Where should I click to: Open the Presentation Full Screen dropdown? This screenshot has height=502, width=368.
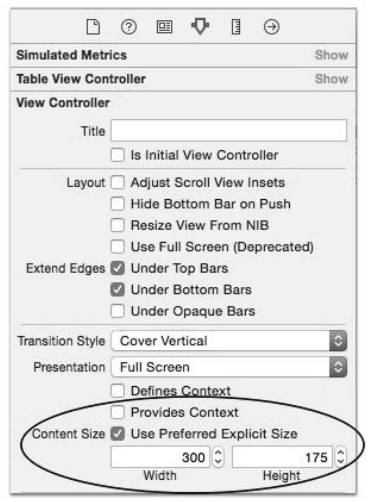click(229, 367)
